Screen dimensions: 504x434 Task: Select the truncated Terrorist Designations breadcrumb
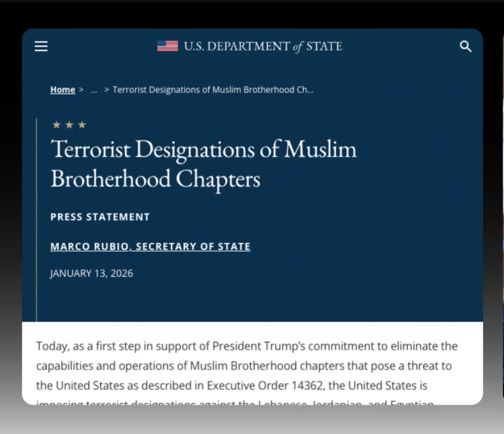213,90
